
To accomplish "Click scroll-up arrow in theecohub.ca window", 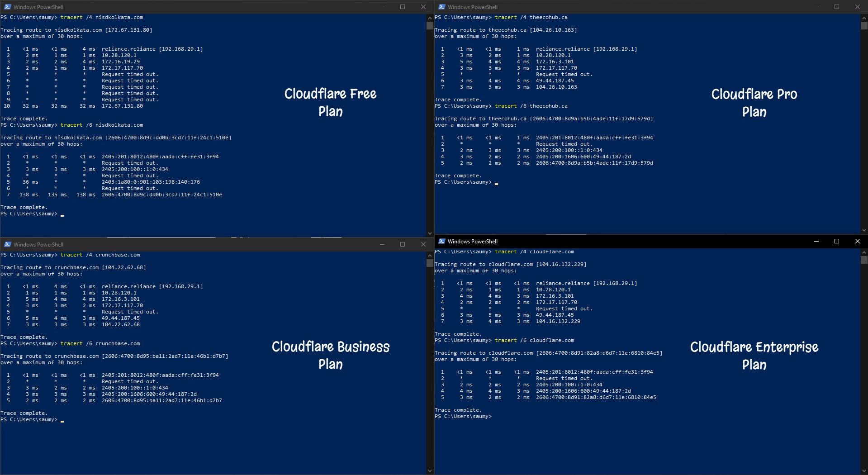I will [x=864, y=18].
